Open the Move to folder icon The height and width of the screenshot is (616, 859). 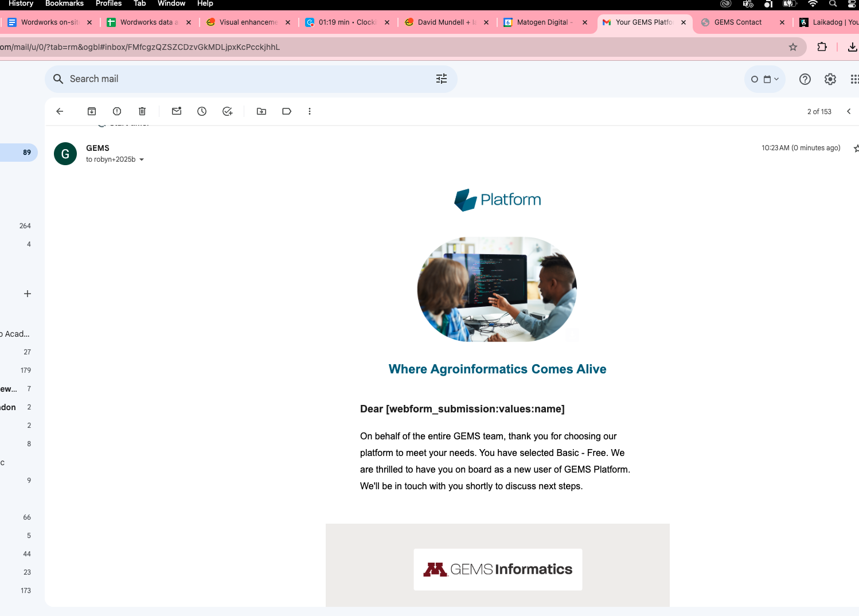click(261, 111)
